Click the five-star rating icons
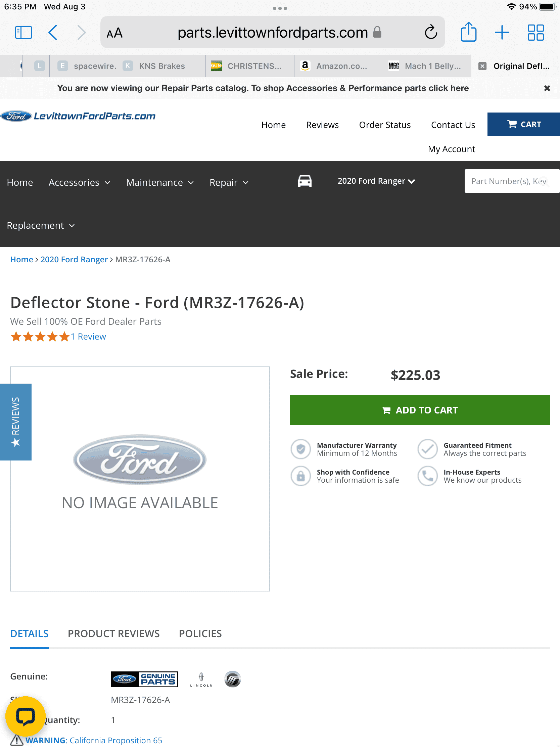The height and width of the screenshot is (747, 560). click(40, 336)
